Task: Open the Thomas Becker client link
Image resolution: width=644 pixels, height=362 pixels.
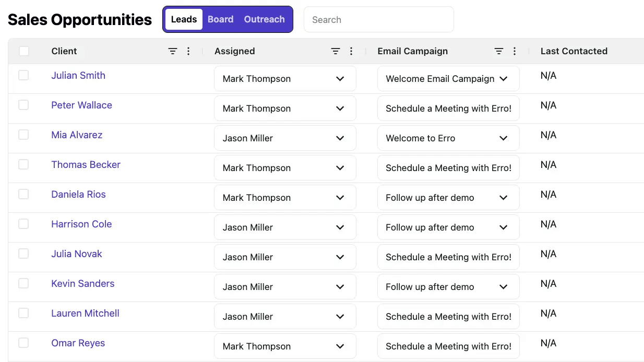Action: (86, 164)
